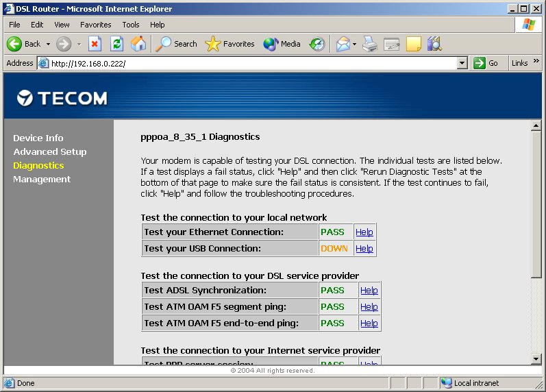The width and height of the screenshot is (546, 392).
Task: Click the Go button
Action: click(486, 63)
